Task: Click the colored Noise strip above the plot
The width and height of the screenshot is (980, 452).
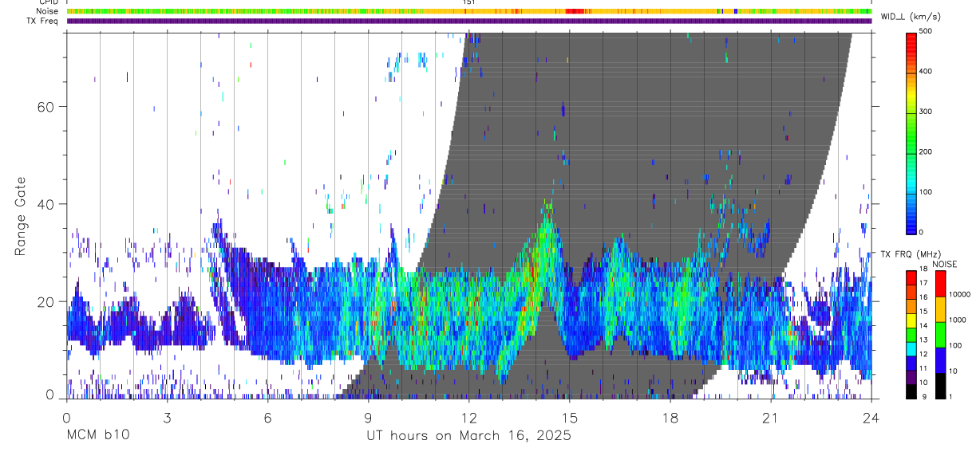Action: pyautogui.click(x=469, y=11)
